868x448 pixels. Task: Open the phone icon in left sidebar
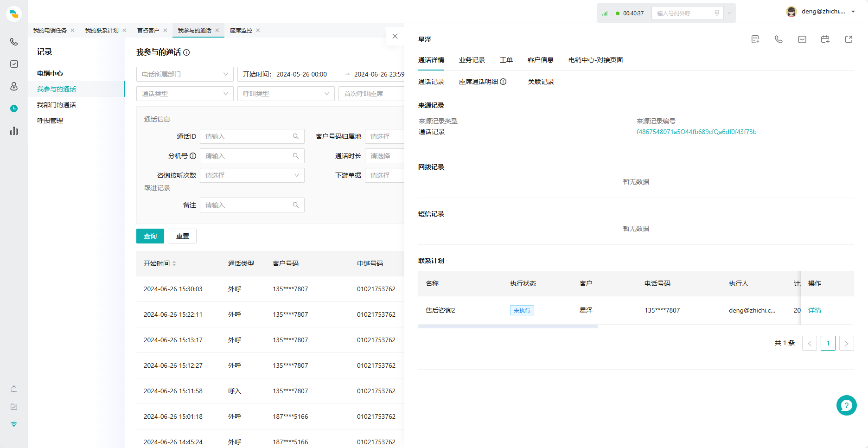14,42
